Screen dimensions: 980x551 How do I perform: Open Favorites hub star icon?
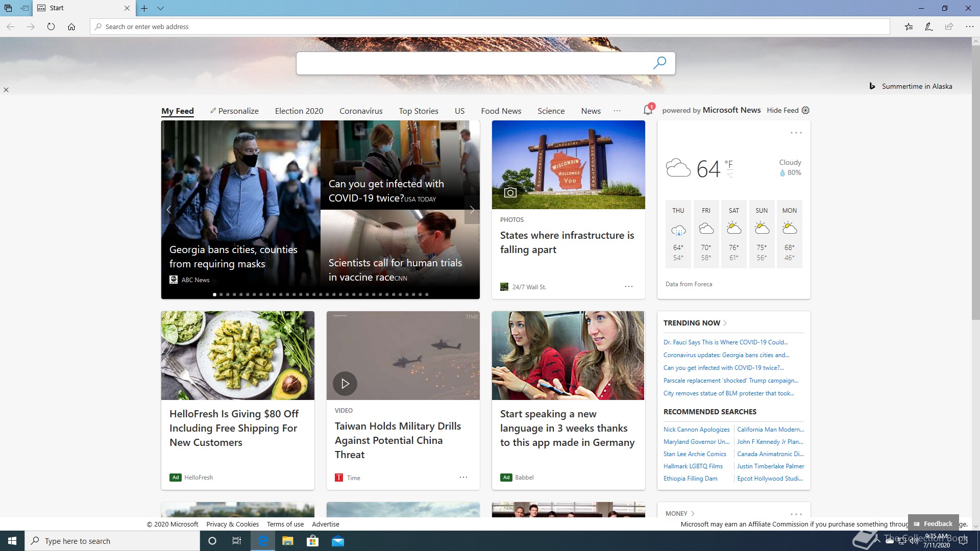coord(909,27)
